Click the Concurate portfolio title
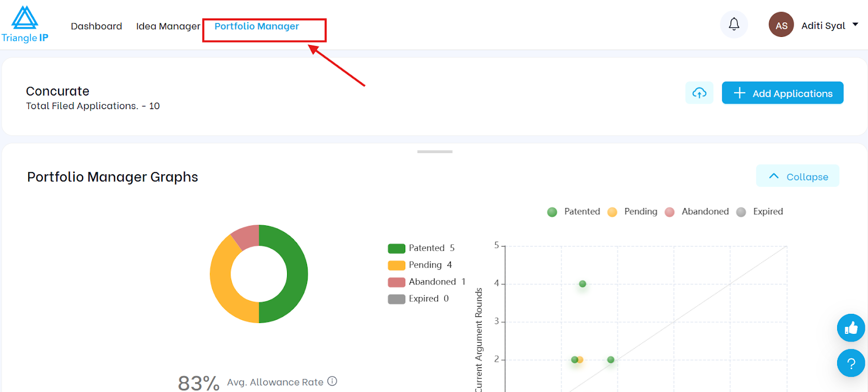 [58, 91]
